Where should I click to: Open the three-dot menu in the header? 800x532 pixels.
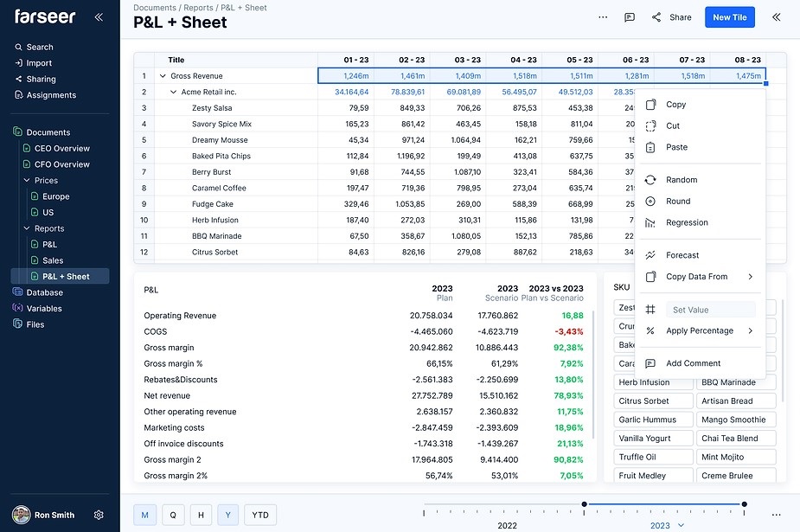point(603,17)
